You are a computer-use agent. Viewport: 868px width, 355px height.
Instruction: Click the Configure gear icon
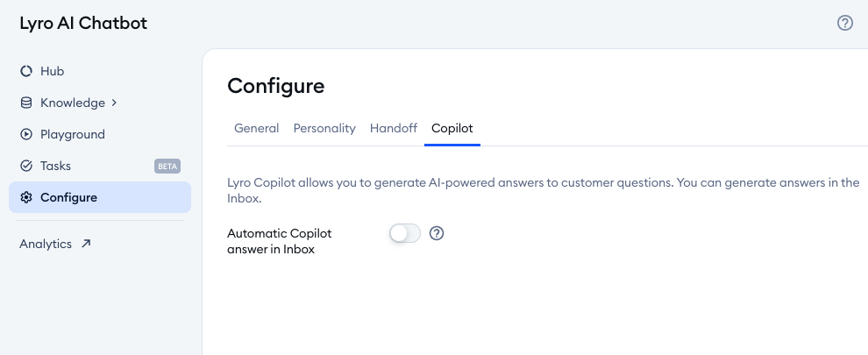coord(26,197)
